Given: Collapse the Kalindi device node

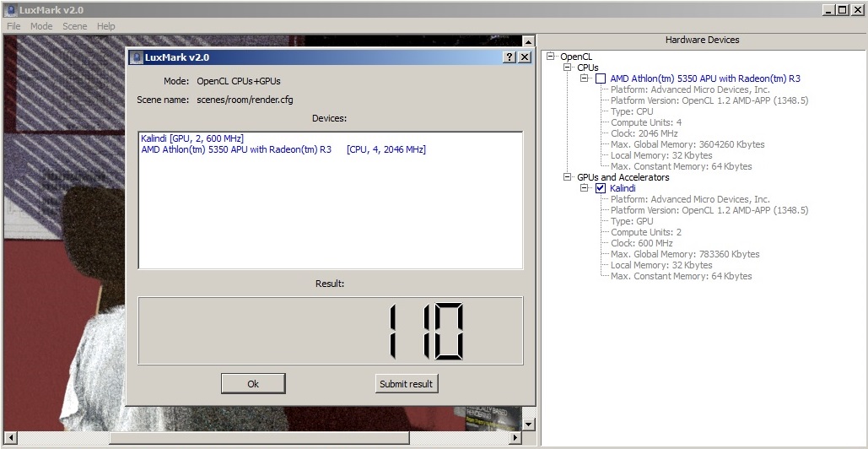Looking at the screenshot, I should (584, 188).
